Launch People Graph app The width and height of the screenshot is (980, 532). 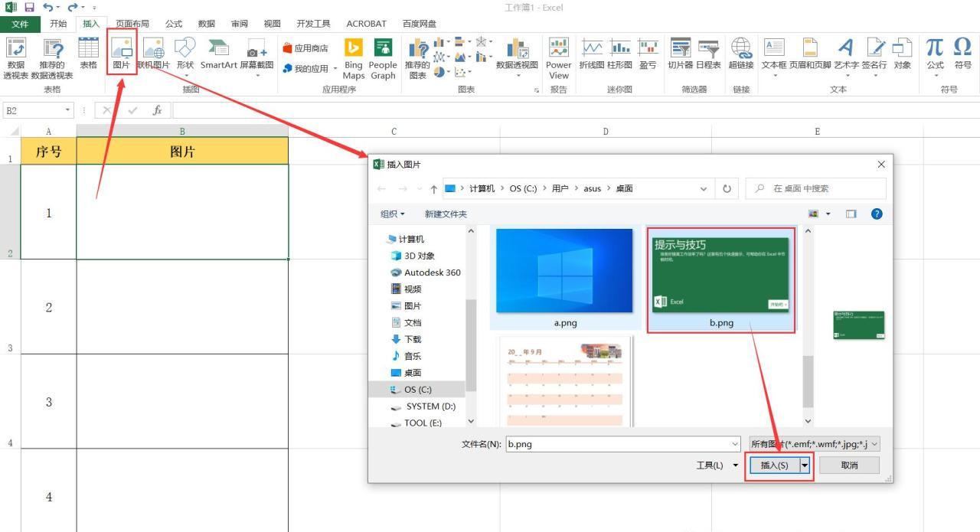click(x=383, y=58)
